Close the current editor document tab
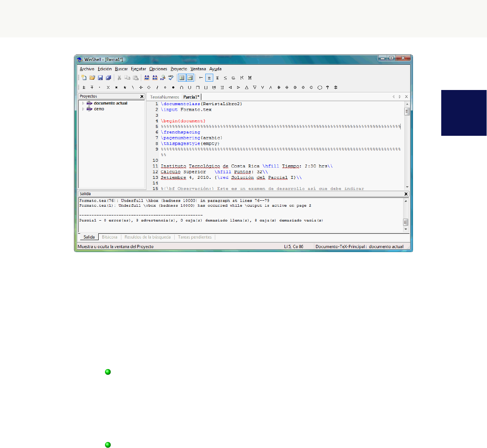 click(406, 97)
